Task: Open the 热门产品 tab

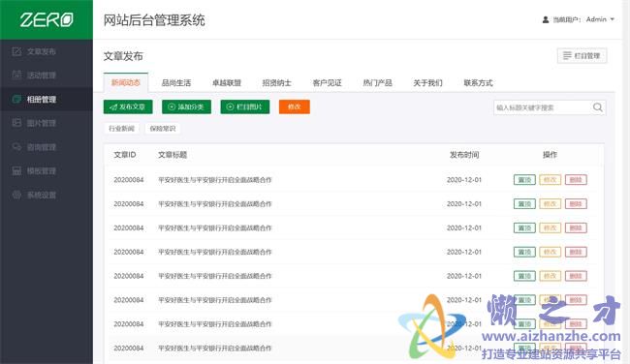Action: 378,83
